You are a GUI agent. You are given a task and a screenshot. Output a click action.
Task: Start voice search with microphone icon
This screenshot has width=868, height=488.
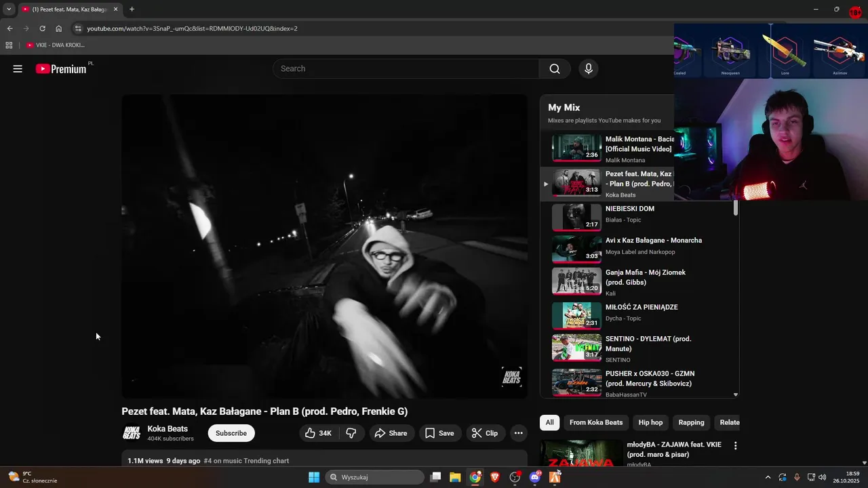point(589,68)
